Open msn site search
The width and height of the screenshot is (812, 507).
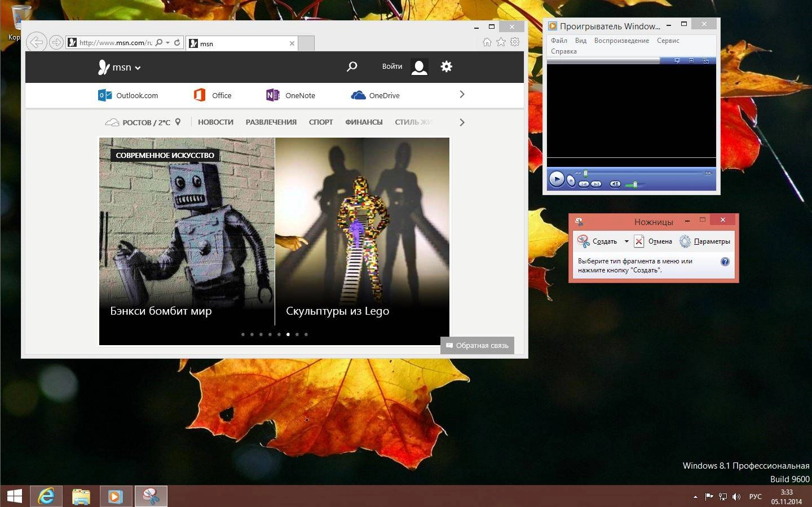[x=352, y=67]
